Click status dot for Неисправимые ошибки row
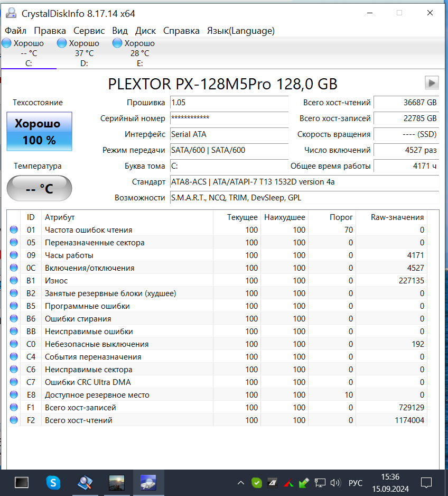448x496 pixels. pyautogui.click(x=14, y=331)
